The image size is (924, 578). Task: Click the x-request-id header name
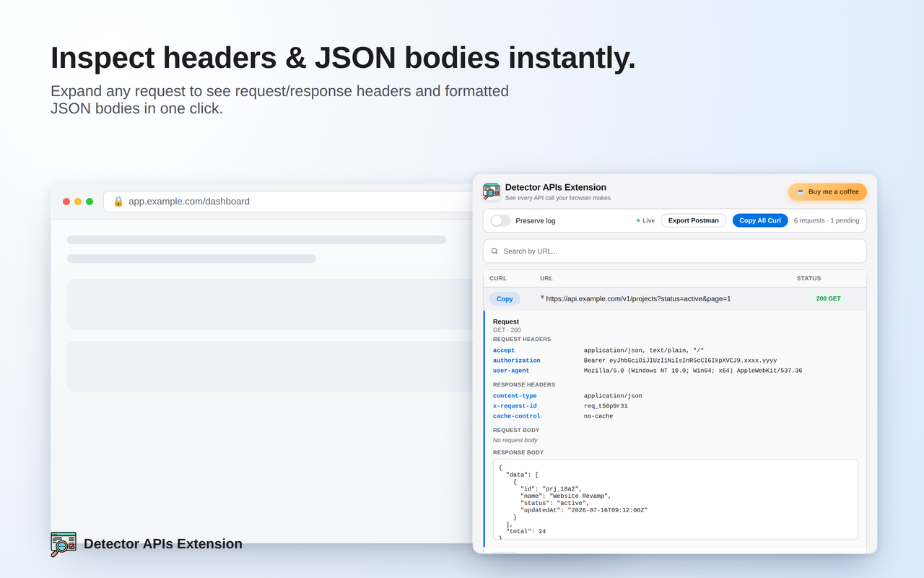click(x=515, y=406)
